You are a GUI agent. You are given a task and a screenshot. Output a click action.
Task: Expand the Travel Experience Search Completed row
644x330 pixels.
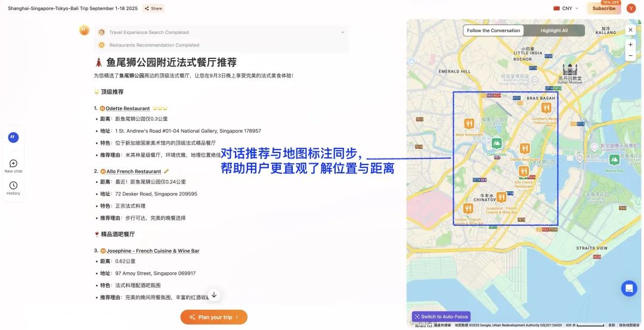coord(222,32)
